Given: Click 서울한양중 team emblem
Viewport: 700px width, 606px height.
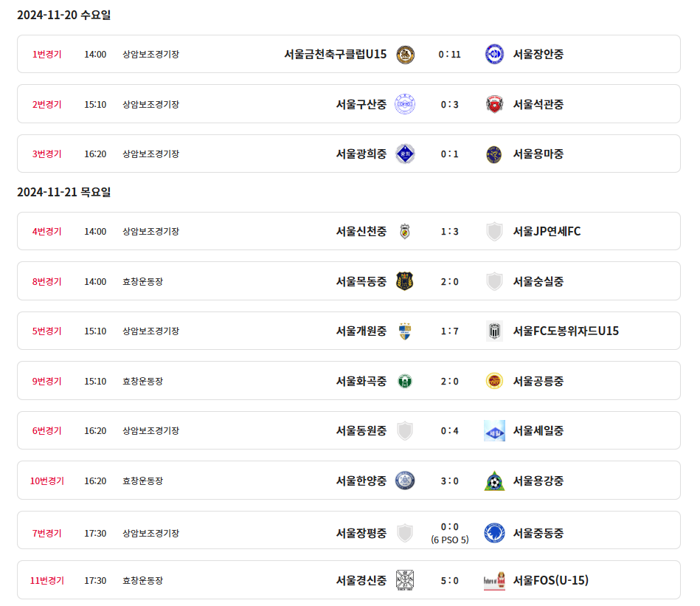Looking at the screenshot, I should (x=405, y=481).
